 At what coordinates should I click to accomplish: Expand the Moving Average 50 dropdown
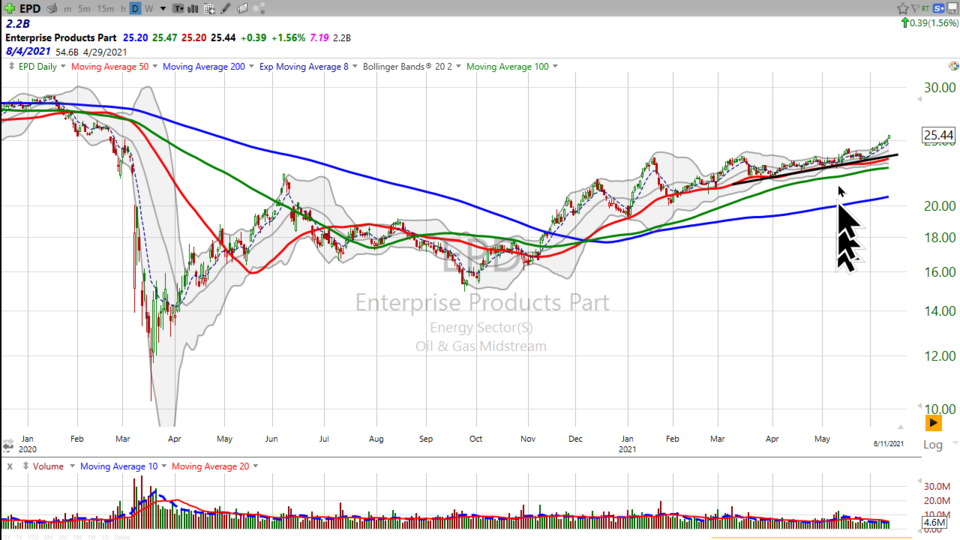click(x=112, y=67)
